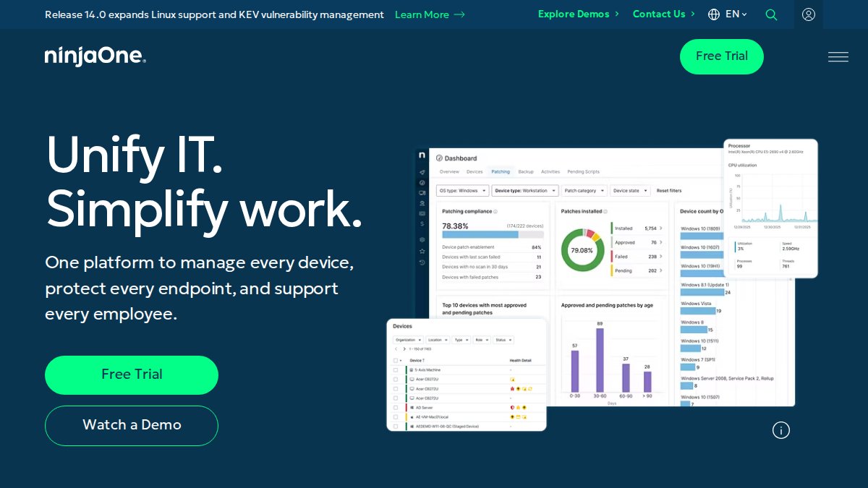Click the S icon in the dashboard sidebar
This screenshot has height=488, width=868.
coord(422,224)
